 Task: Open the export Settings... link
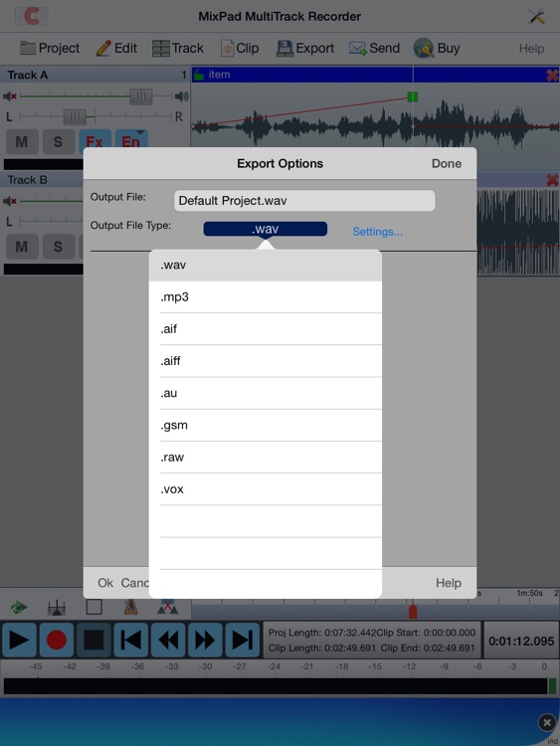coord(377,232)
